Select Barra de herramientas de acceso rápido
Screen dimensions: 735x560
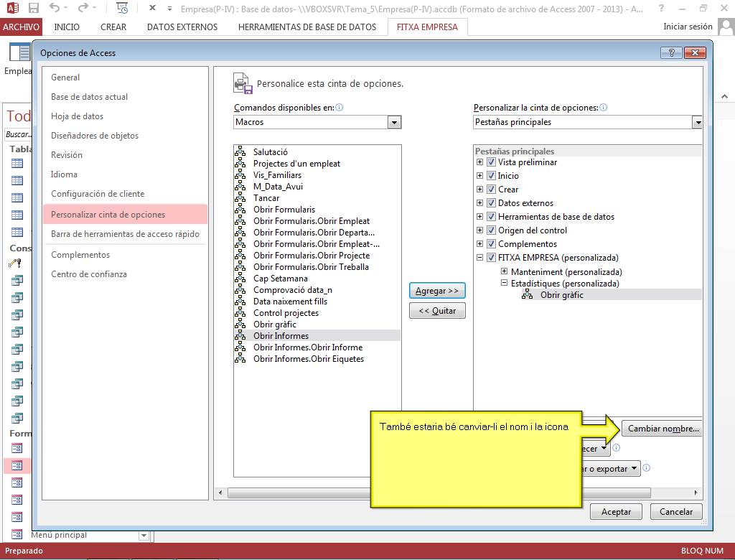pyautogui.click(x=125, y=233)
